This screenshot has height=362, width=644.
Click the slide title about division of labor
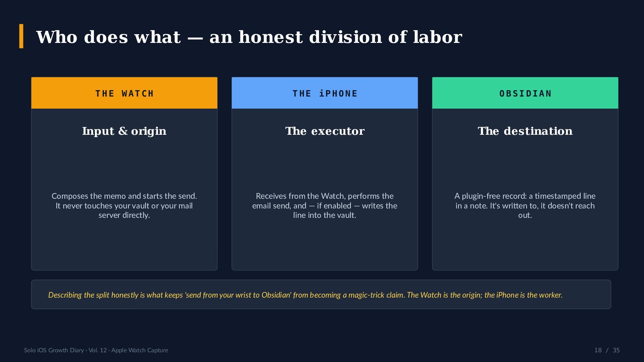(x=249, y=37)
